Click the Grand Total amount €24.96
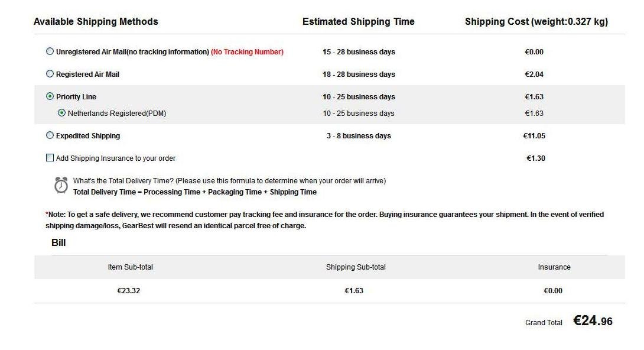644x350 pixels. [593, 320]
